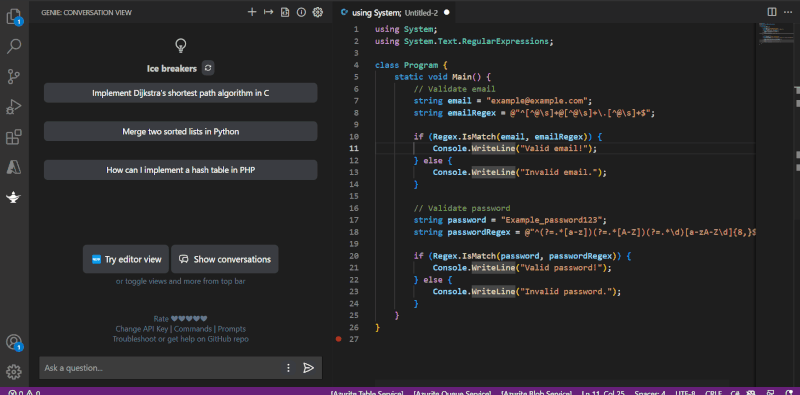Open Genie settings gear in panel header
Viewport: 800px width, 395px height.
point(317,12)
